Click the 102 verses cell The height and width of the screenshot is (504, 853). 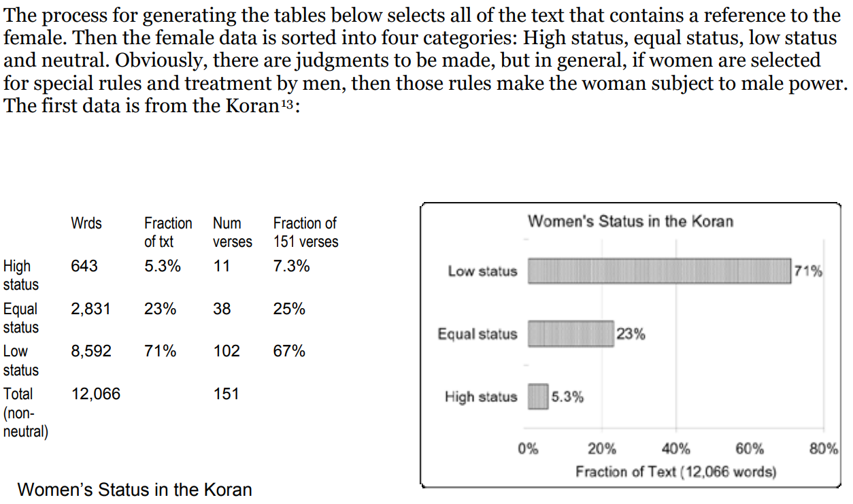(227, 351)
